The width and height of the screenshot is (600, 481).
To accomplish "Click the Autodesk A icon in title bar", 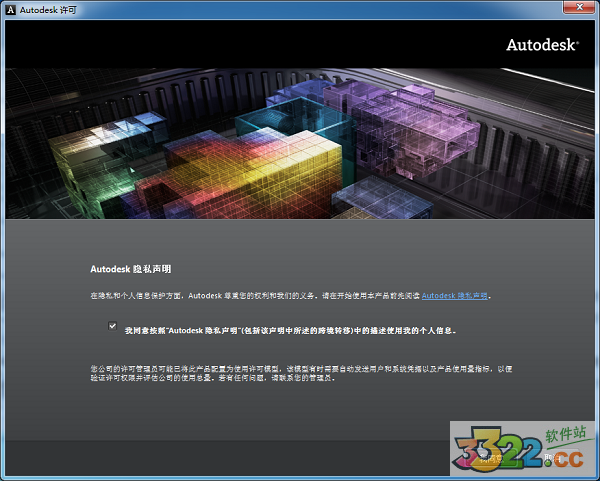I will tap(10, 10).
